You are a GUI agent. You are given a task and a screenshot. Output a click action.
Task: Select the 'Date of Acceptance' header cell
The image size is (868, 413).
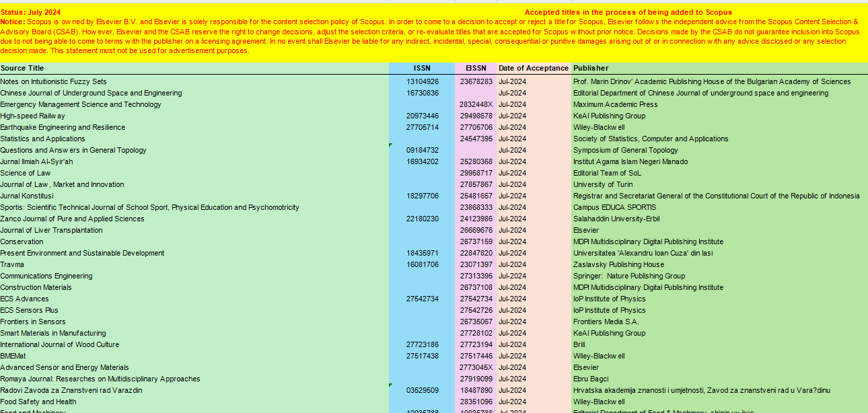point(534,68)
